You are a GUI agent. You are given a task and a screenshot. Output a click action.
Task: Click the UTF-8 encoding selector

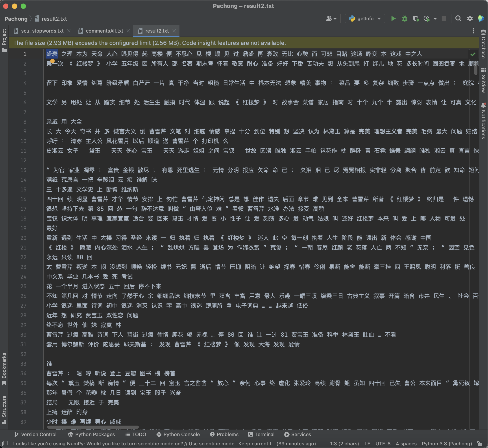click(383, 444)
